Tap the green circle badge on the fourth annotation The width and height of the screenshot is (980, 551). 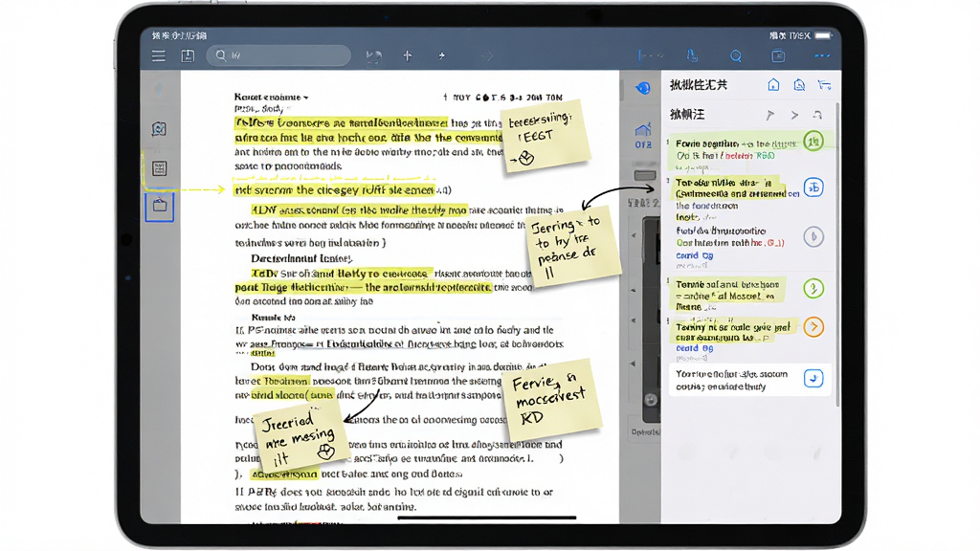[813, 289]
